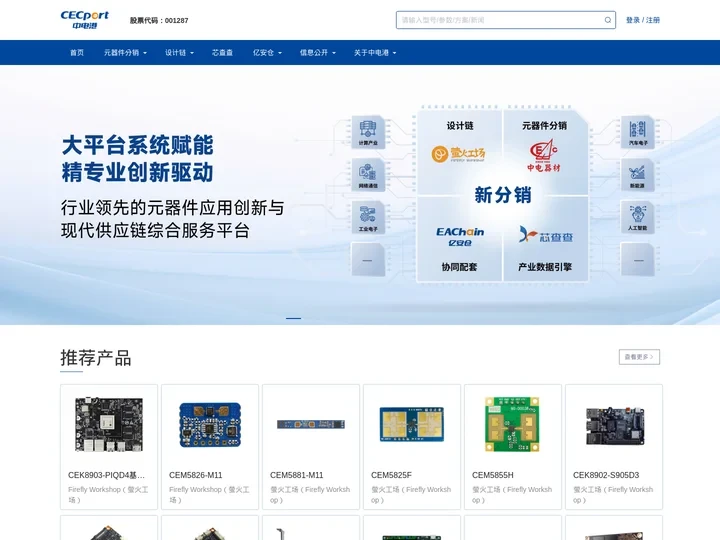
Task: Open 芯查查 in the navigation bar
Action: coord(222,53)
